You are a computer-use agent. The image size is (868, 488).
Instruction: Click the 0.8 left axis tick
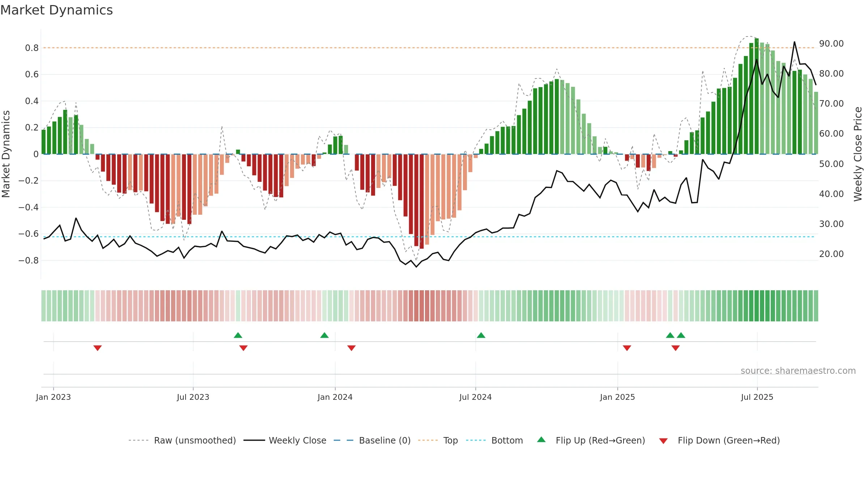pos(32,48)
